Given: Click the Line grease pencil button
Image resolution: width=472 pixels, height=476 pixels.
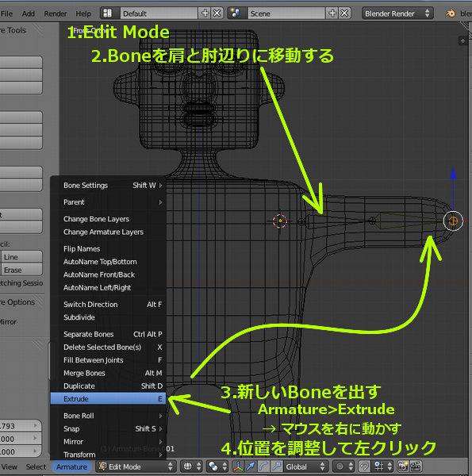Looking at the screenshot, I should (x=22, y=257).
